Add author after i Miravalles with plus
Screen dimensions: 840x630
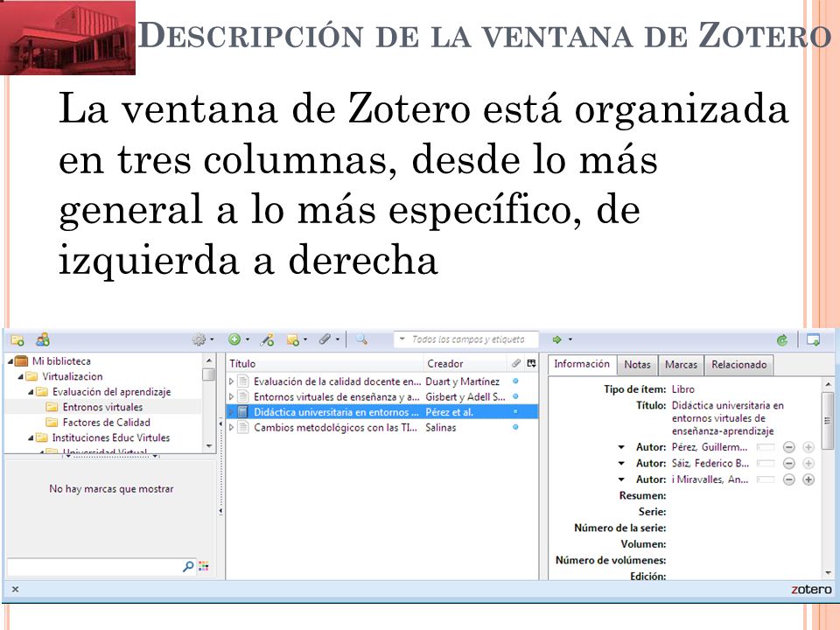[808, 479]
